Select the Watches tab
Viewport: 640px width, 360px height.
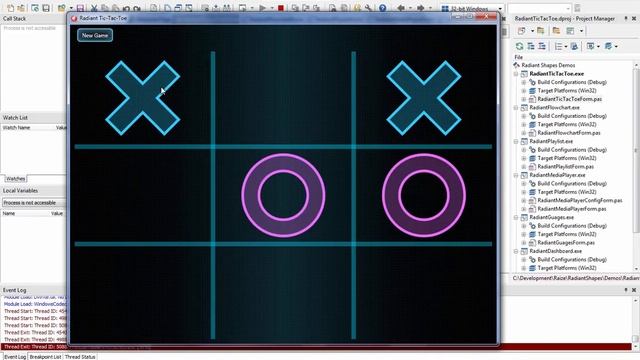coord(16,179)
